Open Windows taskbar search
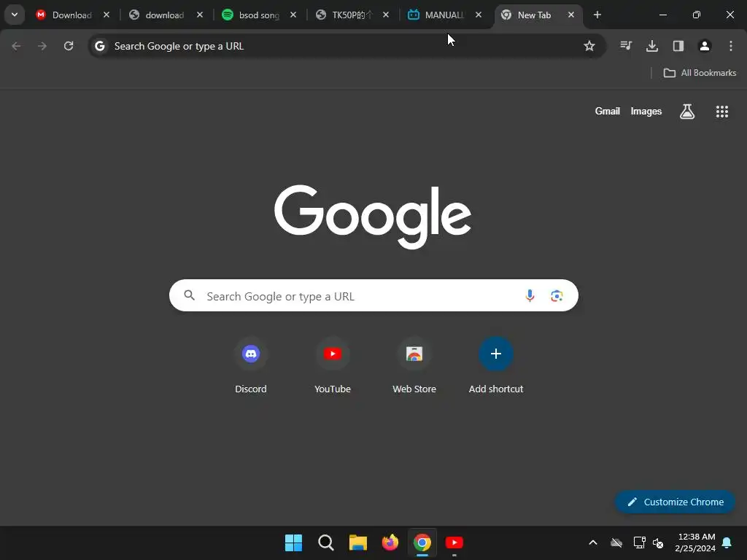Screen dimensions: 747x560 pos(326,542)
